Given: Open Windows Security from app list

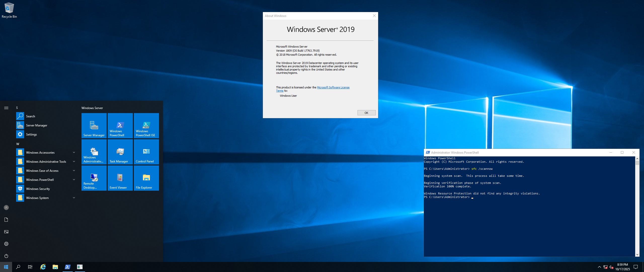Looking at the screenshot, I should pos(38,189).
